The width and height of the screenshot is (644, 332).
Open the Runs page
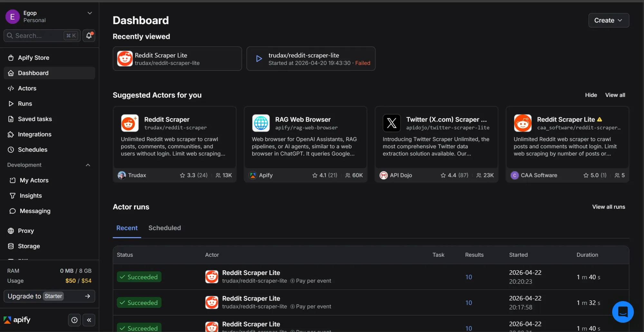point(49,104)
